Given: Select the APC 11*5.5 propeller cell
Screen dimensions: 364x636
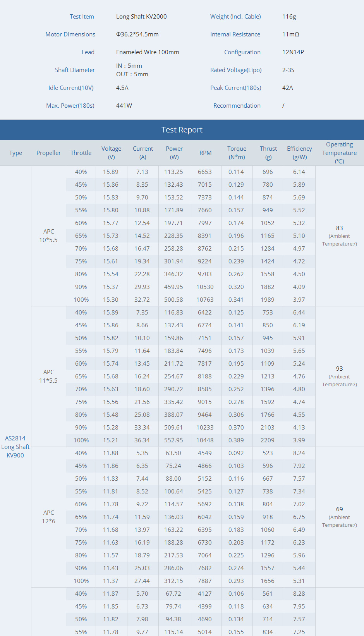Looking at the screenshot, I should [48, 376].
